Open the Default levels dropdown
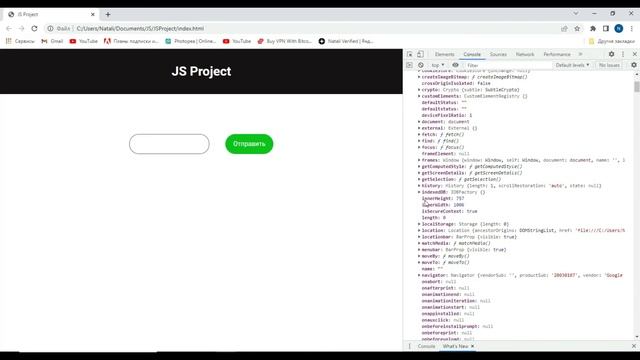640x360 pixels. [572, 65]
